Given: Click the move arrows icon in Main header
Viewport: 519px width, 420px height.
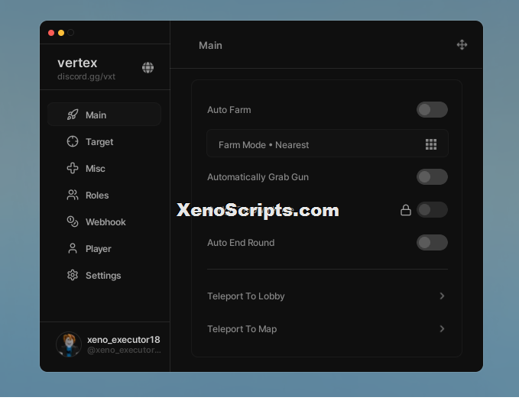Looking at the screenshot, I should tap(462, 44).
